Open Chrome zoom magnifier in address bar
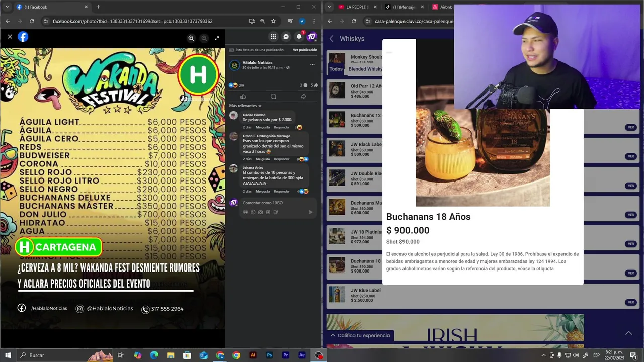The width and height of the screenshot is (644, 362). [x=262, y=21]
